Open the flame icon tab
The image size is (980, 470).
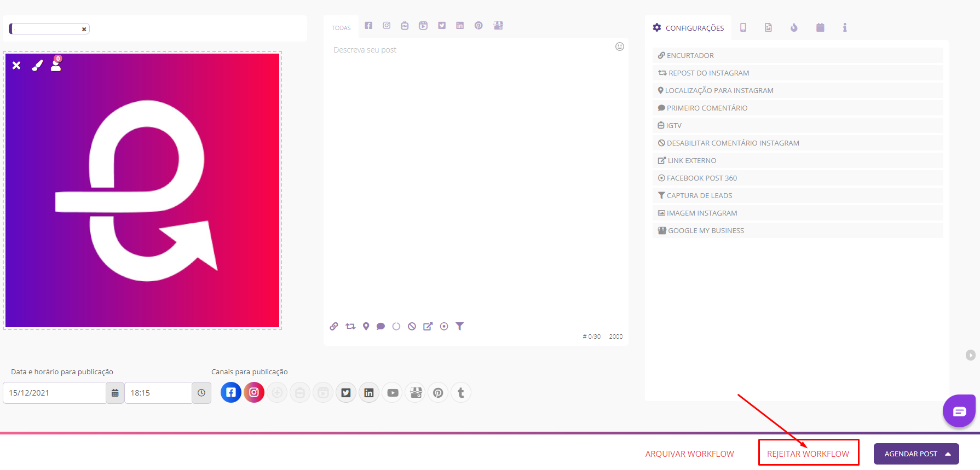click(794, 27)
